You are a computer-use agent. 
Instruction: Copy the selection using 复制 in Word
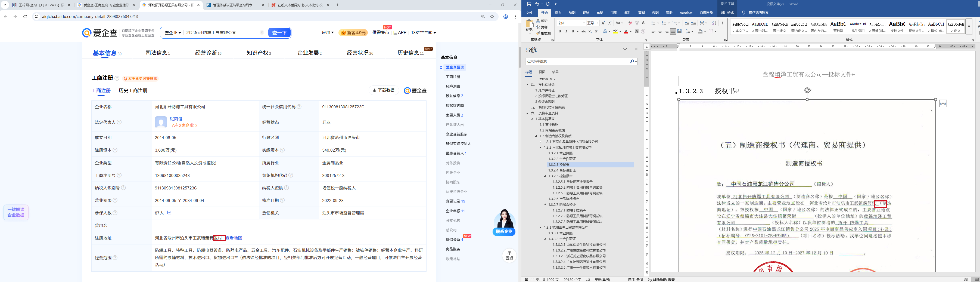pyautogui.click(x=542, y=27)
